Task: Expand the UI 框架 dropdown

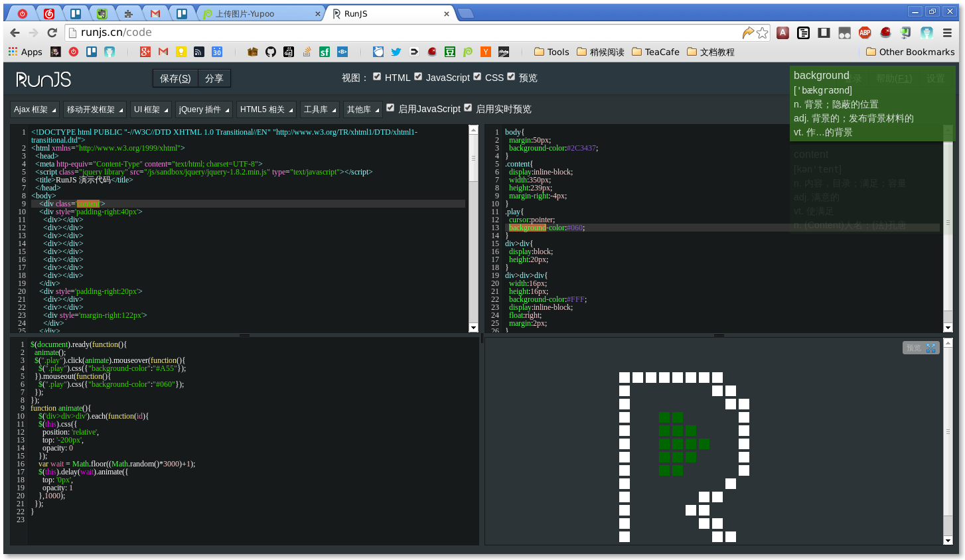Action: (x=150, y=109)
